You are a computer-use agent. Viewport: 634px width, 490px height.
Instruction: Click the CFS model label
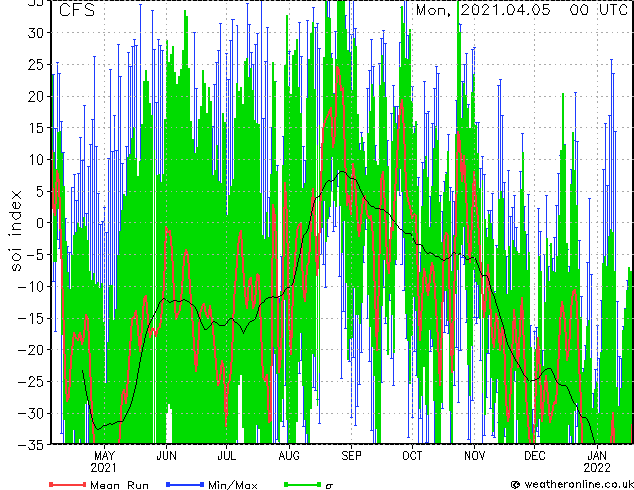(x=77, y=10)
